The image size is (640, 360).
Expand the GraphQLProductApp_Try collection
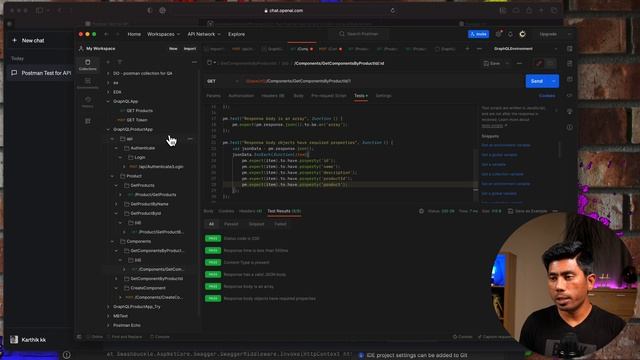tap(108, 307)
